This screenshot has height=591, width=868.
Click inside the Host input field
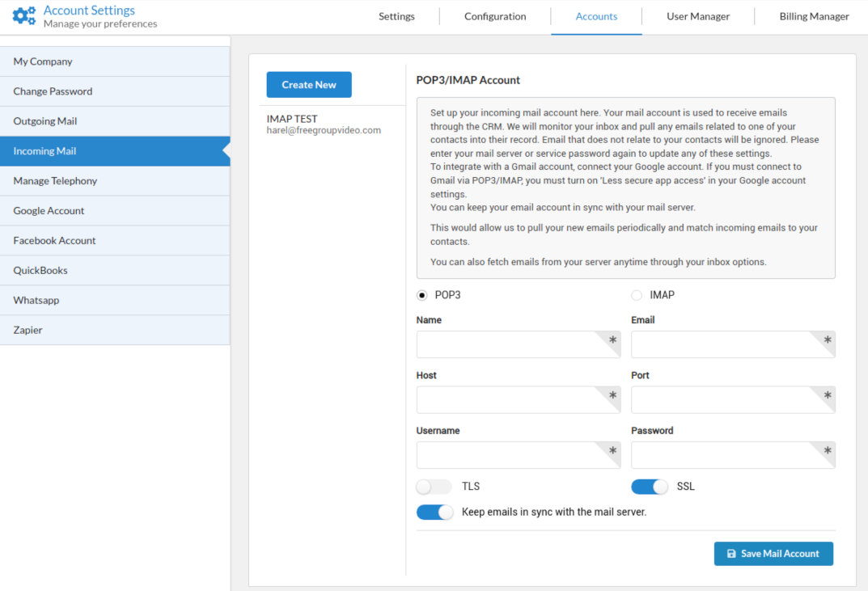click(518, 399)
